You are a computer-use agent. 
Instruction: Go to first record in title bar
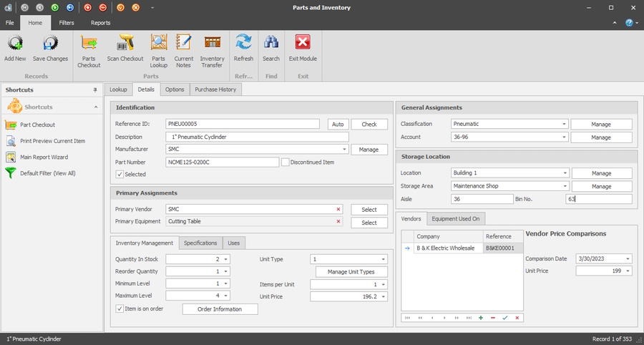click(24, 7)
